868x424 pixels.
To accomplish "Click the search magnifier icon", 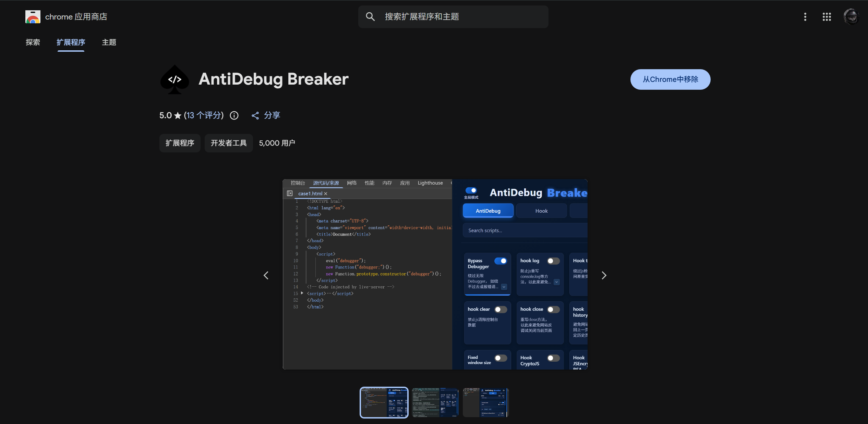I will coord(370,16).
